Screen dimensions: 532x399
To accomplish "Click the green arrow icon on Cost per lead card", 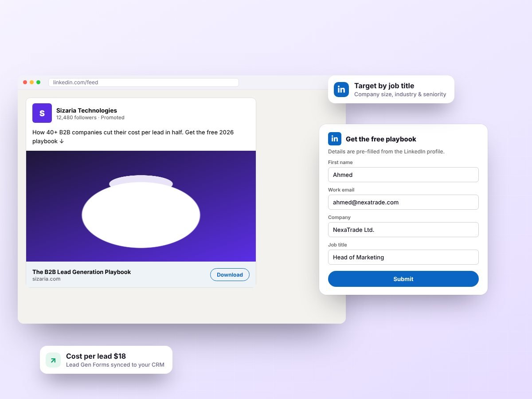I will [x=53, y=360].
